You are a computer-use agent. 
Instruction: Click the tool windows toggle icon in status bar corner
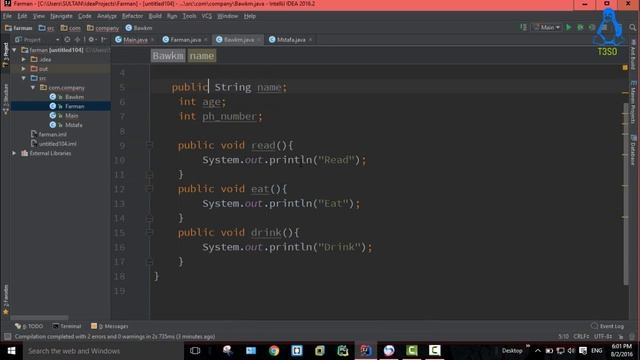[7, 337]
